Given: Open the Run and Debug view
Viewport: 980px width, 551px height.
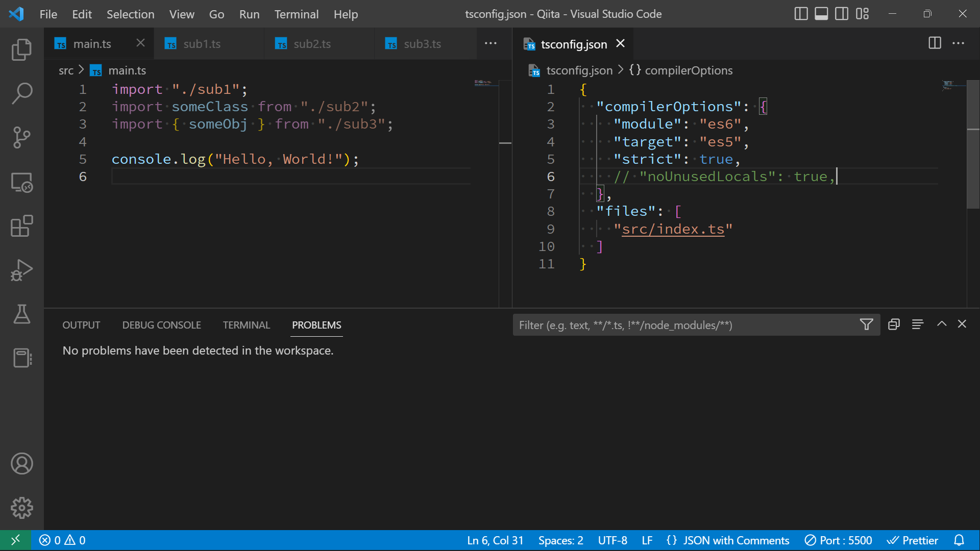Looking at the screenshot, I should [21, 270].
